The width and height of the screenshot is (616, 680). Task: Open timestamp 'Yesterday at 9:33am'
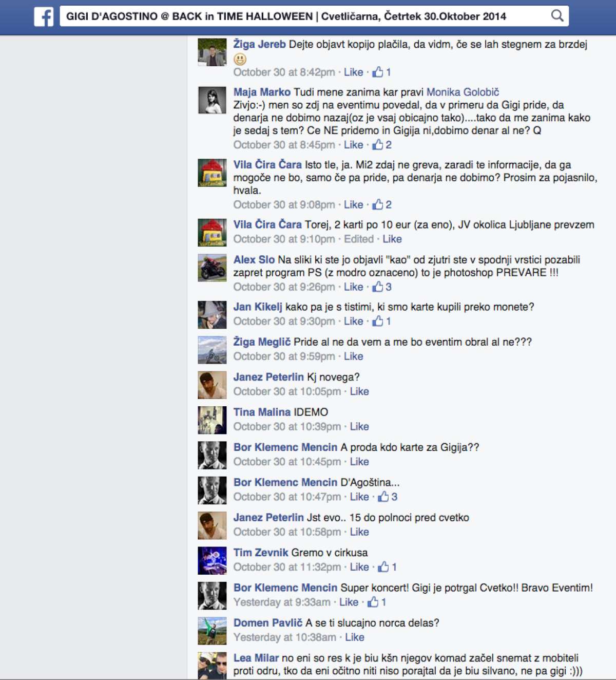point(282,602)
